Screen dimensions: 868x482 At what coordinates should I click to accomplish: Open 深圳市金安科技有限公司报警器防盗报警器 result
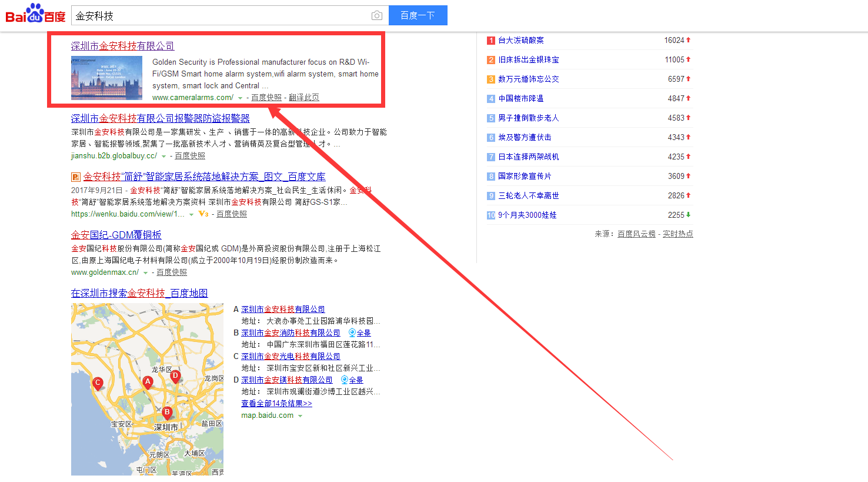tap(161, 118)
